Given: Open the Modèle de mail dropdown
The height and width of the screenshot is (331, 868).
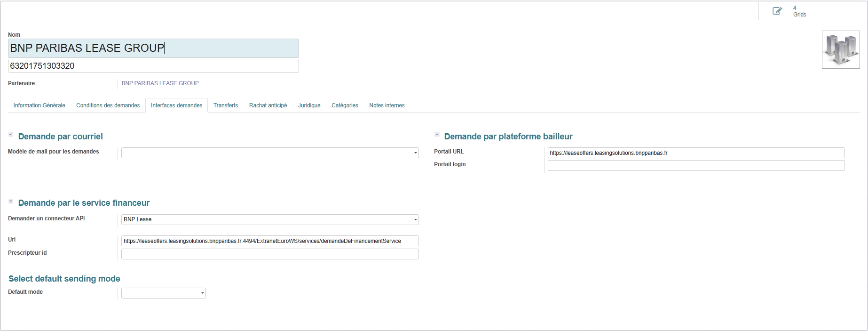Looking at the screenshot, I should coord(269,153).
